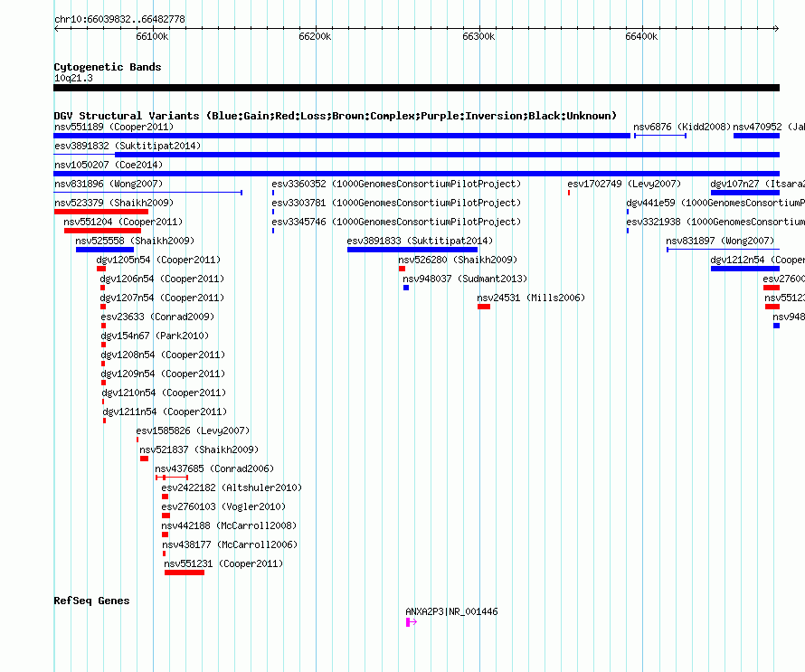Click the 66100k ruler tick label
The height and width of the screenshot is (672, 805).
tap(152, 36)
